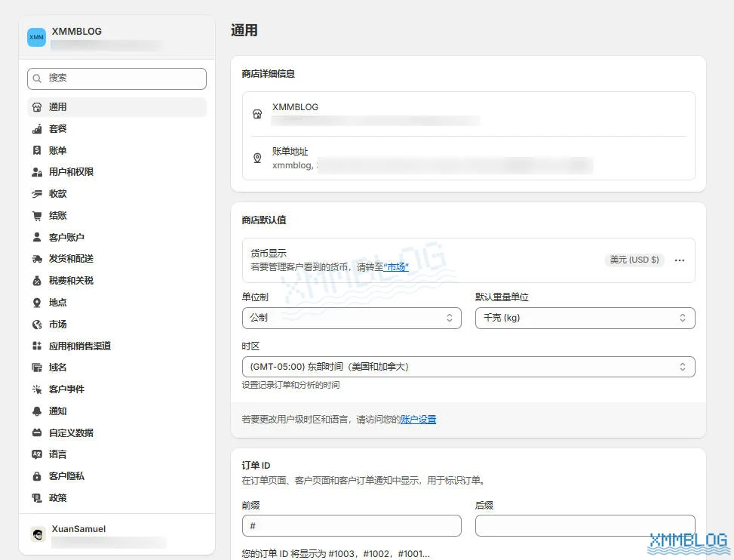Click the lock icon beside 客户隐私

(37, 476)
